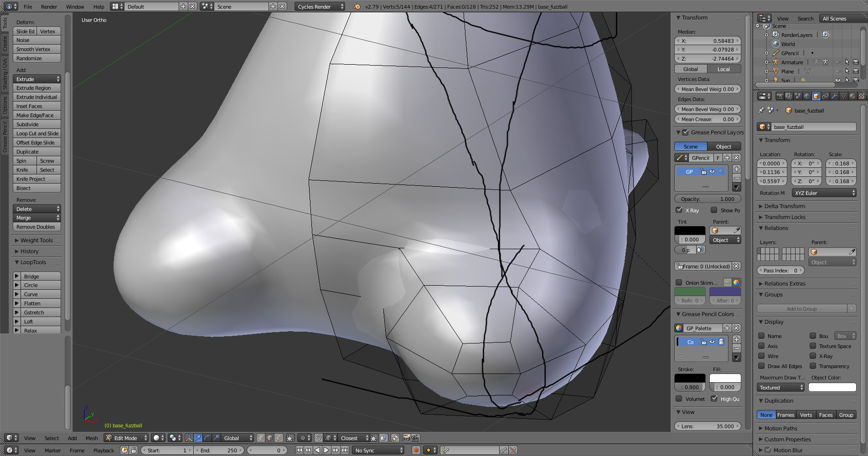
Task: Open the Constraints chain-link tab
Action: (825, 96)
